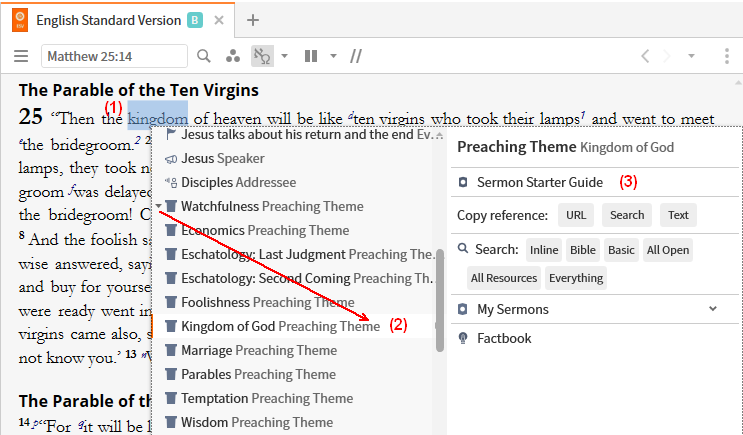Open visual filters dropdown arrow
This screenshot has height=435, width=743.
284,56
